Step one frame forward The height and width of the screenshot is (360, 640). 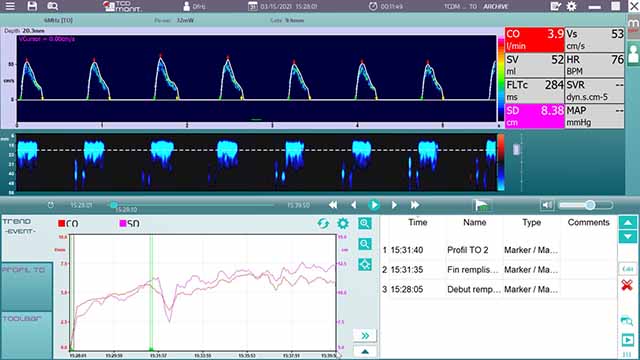coord(394,205)
